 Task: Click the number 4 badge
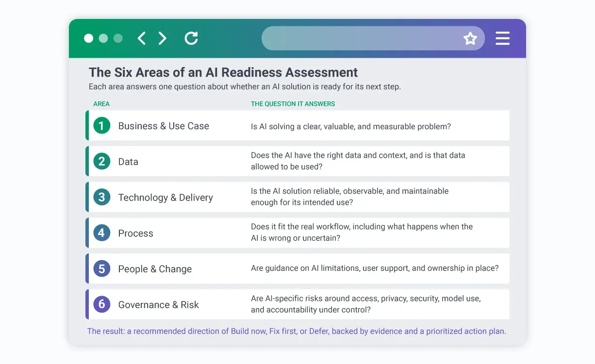tap(101, 233)
